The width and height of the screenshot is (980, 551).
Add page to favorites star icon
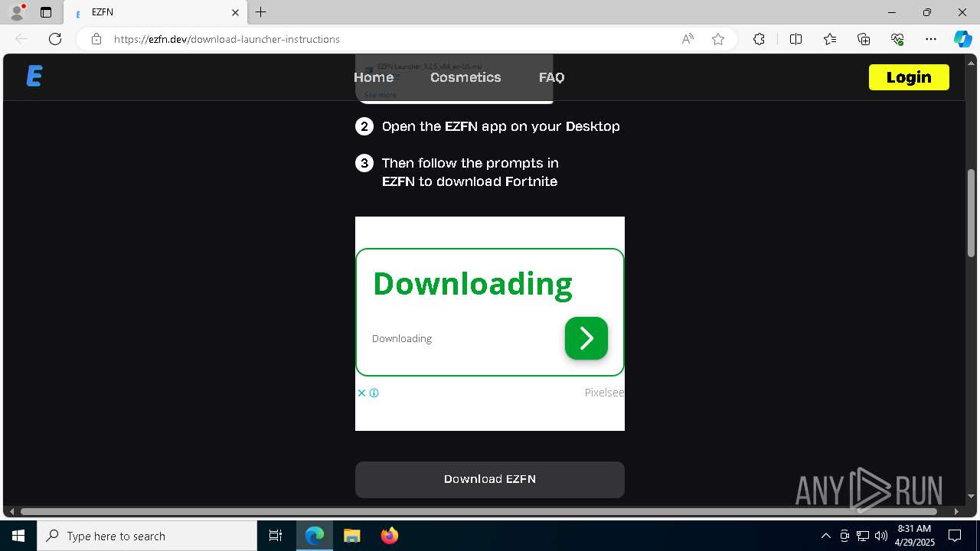tap(718, 39)
